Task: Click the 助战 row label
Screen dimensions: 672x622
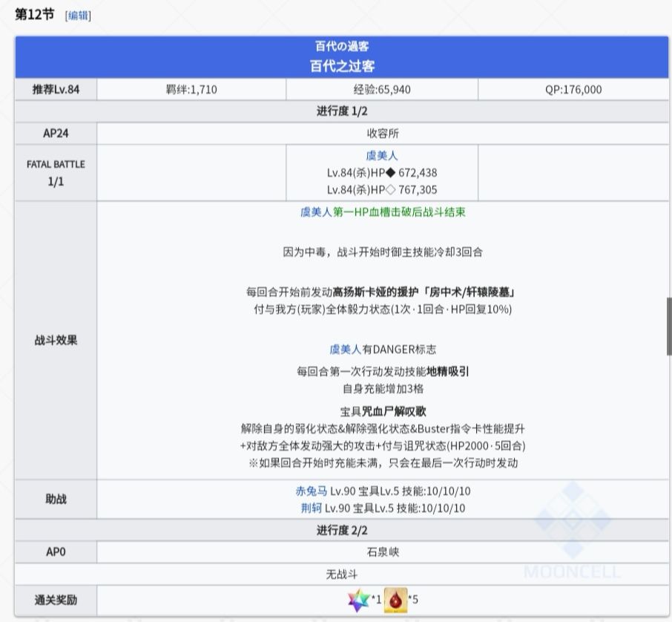Action: (56, 500)
